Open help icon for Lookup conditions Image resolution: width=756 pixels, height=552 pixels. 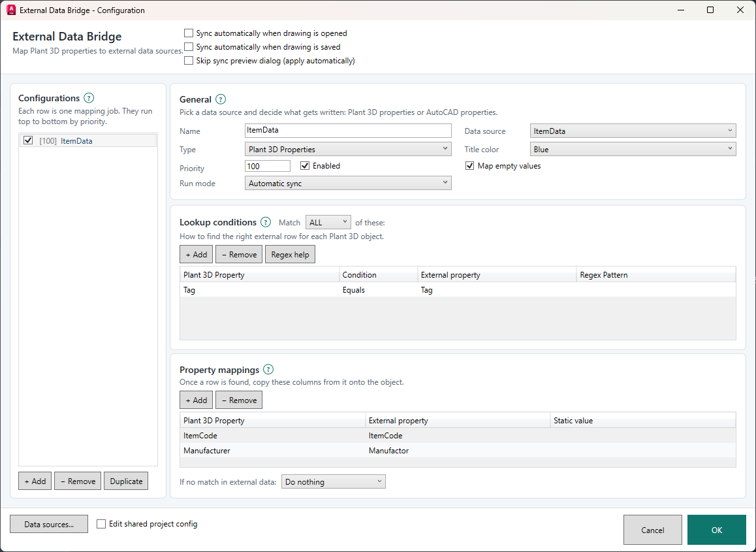pos(266,222)
